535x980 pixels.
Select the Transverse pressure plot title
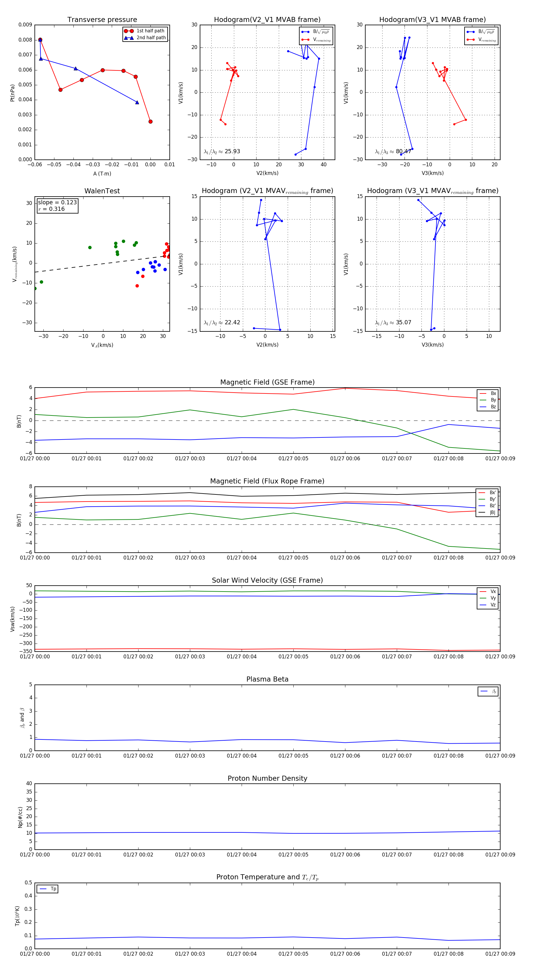(102, 20)
